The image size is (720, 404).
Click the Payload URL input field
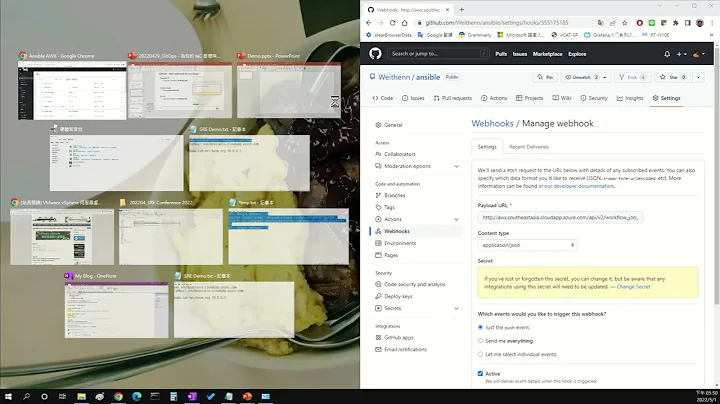[560, 218]
